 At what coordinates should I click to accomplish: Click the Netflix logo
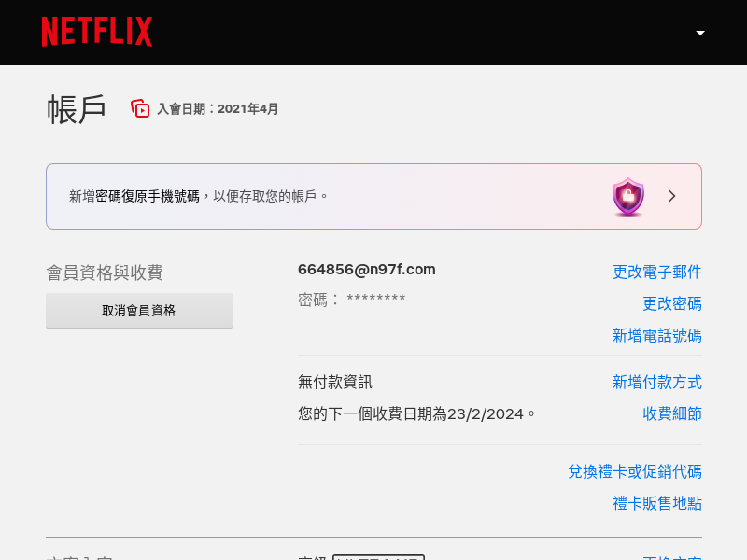[x=97, y=32]
